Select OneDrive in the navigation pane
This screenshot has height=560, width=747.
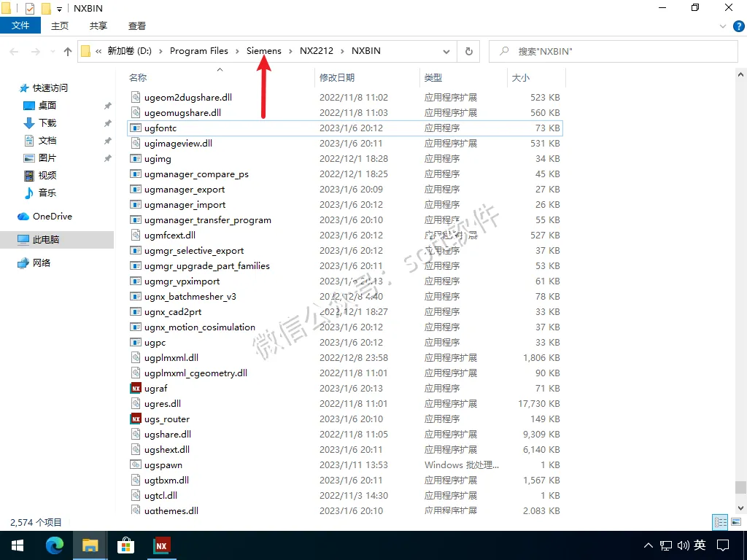point(52,216)
